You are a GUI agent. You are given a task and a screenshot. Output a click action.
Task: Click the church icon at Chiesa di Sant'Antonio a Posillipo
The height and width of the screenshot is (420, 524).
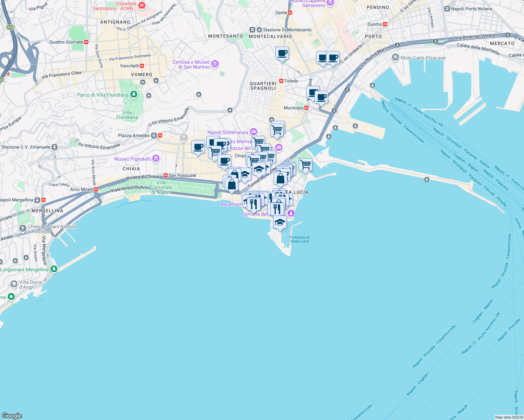tap(22, 229)
